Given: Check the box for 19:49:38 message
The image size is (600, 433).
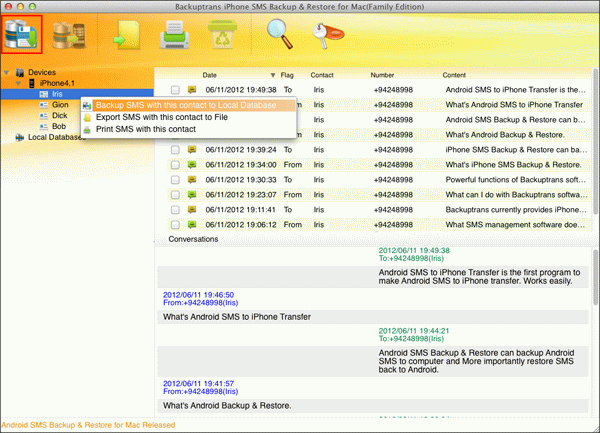Looking at the screenshot, I should coord(175,90).
